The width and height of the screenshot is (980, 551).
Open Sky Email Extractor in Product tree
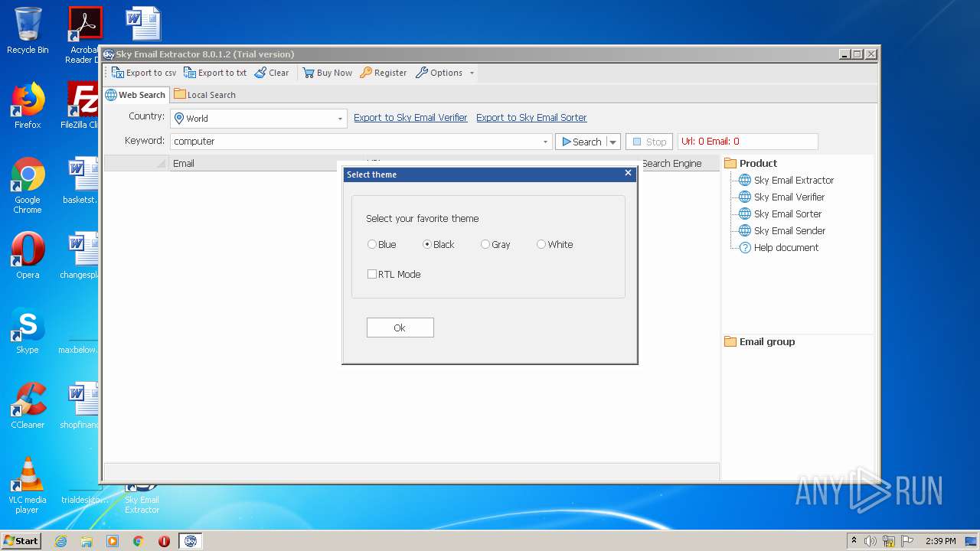(x=786, y=181)
